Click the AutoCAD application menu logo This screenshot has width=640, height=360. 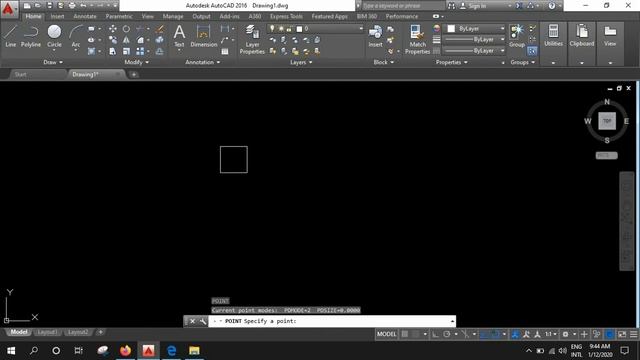[x=9, y=9]
